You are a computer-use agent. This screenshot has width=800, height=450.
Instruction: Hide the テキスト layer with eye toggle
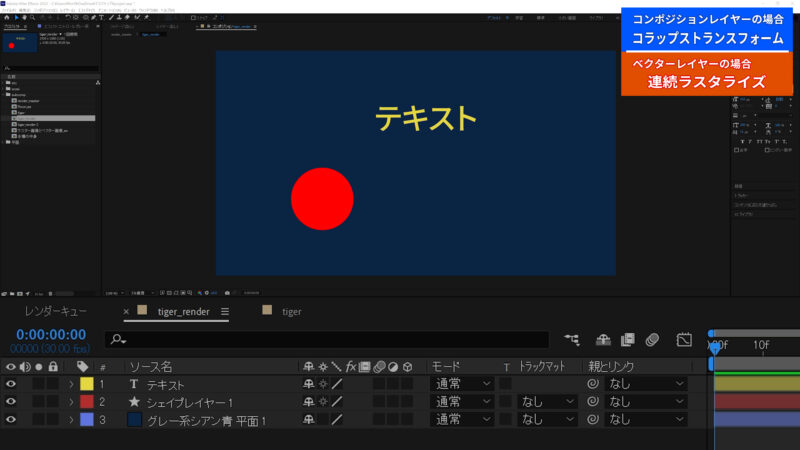pos(11,384)
